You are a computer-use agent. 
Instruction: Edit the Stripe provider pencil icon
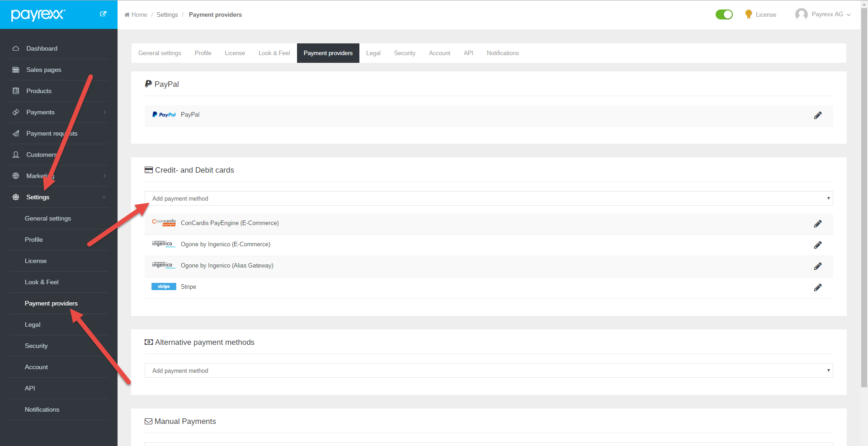pyautogui.click(x=818, y=287)
